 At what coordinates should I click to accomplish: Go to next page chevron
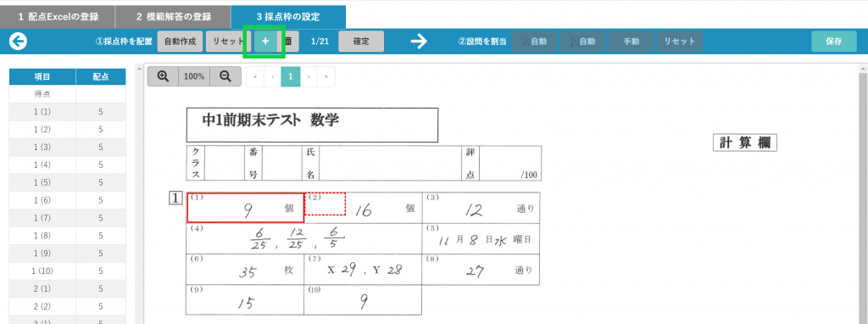point(309,77)
